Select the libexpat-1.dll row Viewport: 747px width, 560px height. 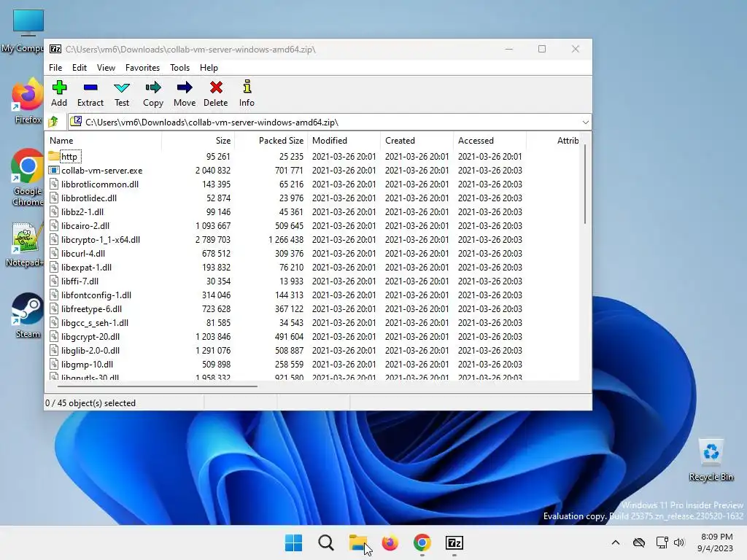pyautogui.click(x=312, y=267)
